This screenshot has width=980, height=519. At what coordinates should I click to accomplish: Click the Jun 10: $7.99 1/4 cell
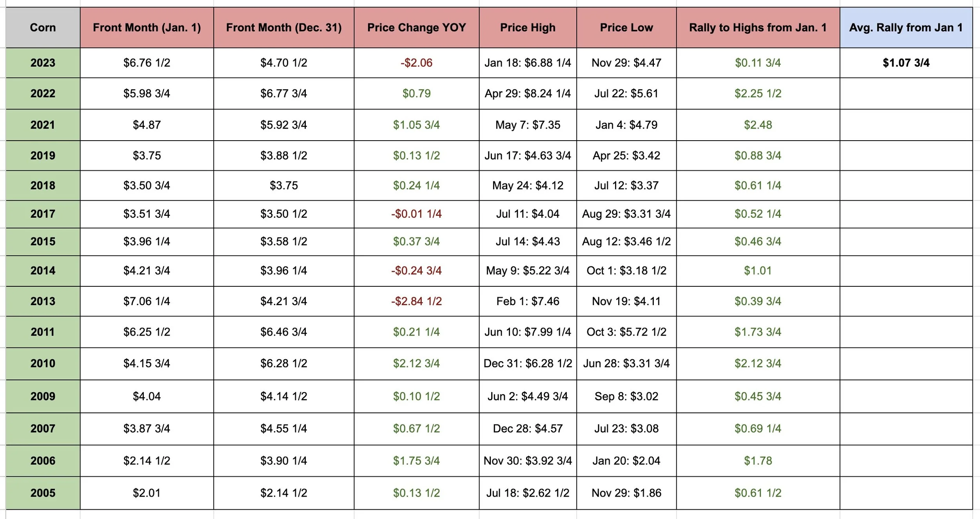[528, 332]
